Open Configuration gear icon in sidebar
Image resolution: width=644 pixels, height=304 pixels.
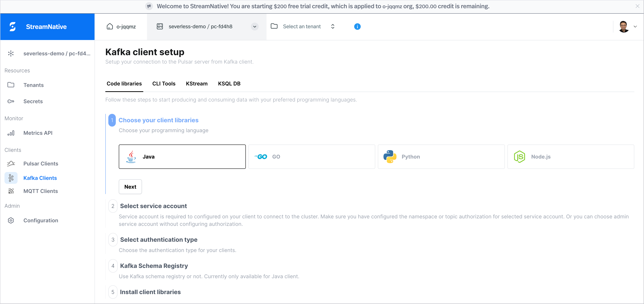click(11, 220)
